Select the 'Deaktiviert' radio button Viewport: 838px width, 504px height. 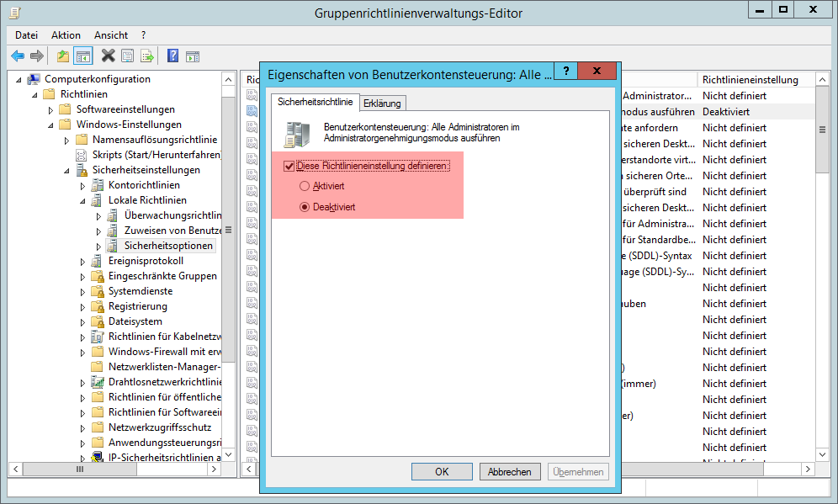click(x=305, y=206)
